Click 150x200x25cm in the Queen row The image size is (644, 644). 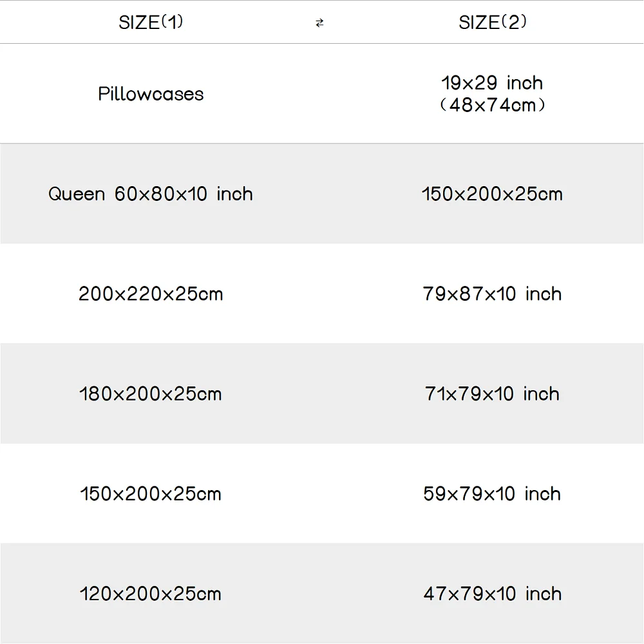[x=492, y=194]
